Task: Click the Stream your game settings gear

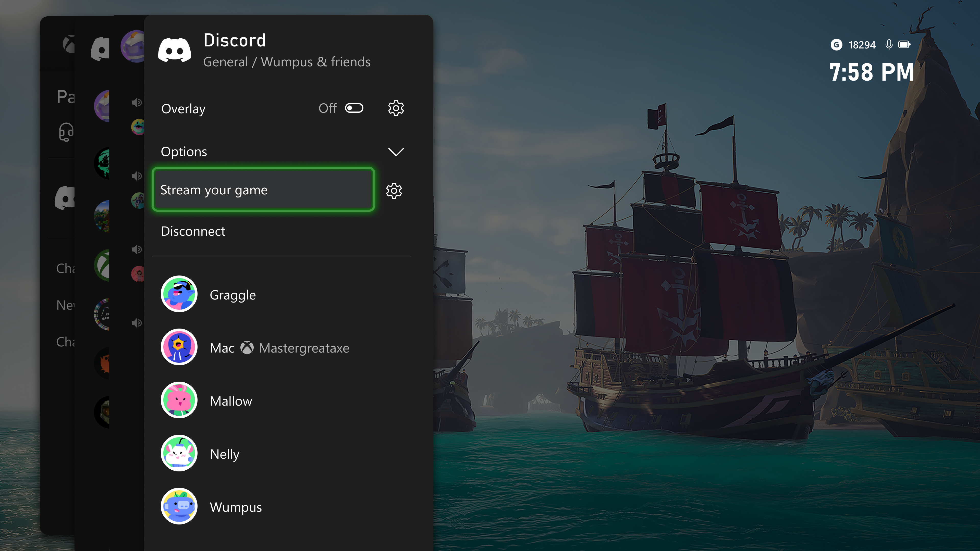Action: [x=394, y=190]
